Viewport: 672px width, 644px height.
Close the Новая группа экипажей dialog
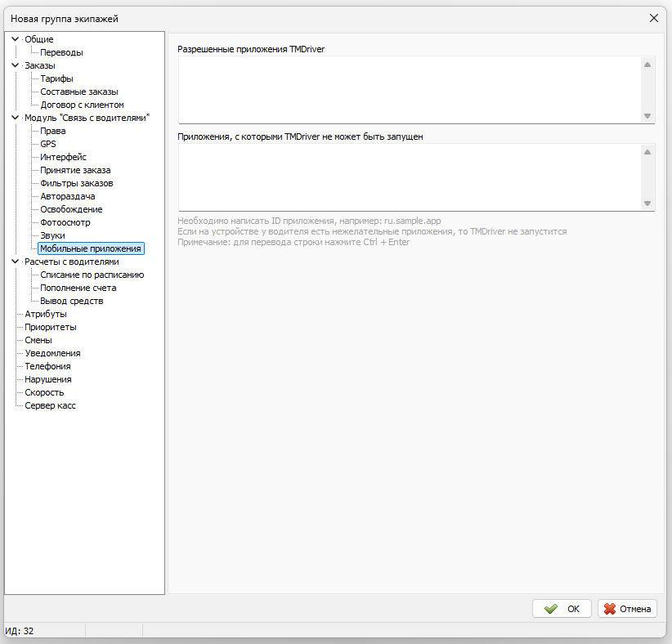(653, 18)
